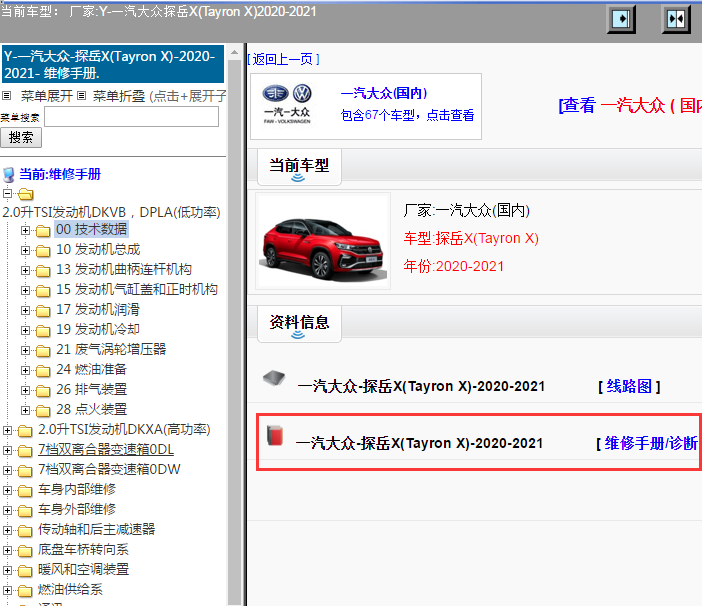Click the 当前:维修手册 computer icon
The width and height of the screenshot is (702, 606).
click(x=9, y=175)
